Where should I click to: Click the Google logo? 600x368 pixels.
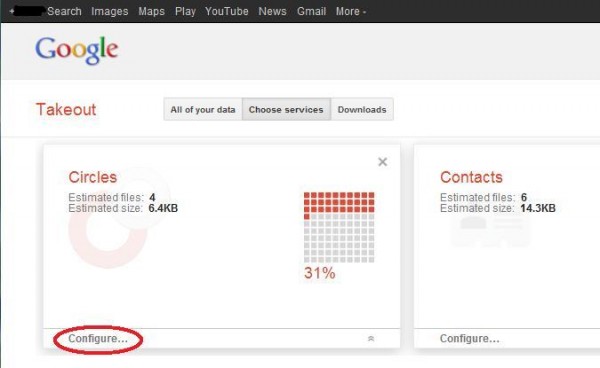(x=77, y=50)
